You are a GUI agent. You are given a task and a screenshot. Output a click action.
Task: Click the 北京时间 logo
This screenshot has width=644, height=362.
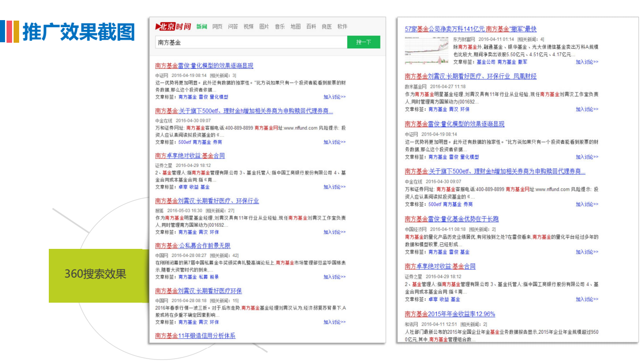[x=173, y=27]
